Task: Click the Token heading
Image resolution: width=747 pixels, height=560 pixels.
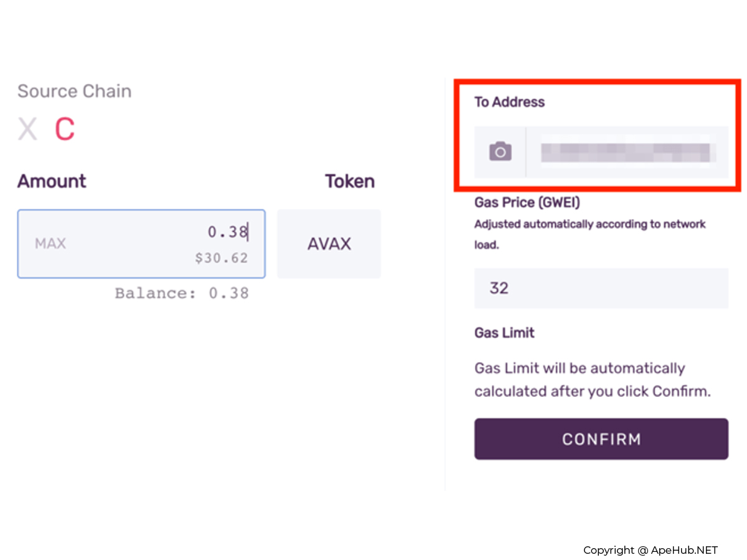Action: (350, 182)
